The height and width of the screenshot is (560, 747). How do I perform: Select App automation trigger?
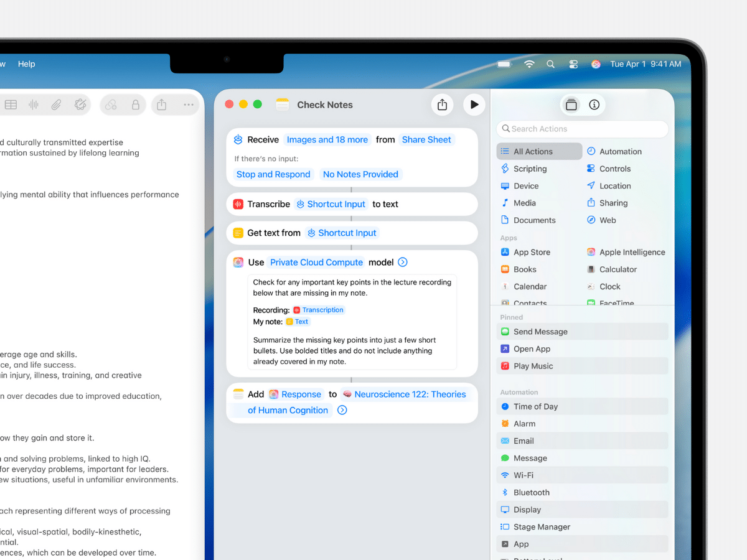tap(582, 544)
